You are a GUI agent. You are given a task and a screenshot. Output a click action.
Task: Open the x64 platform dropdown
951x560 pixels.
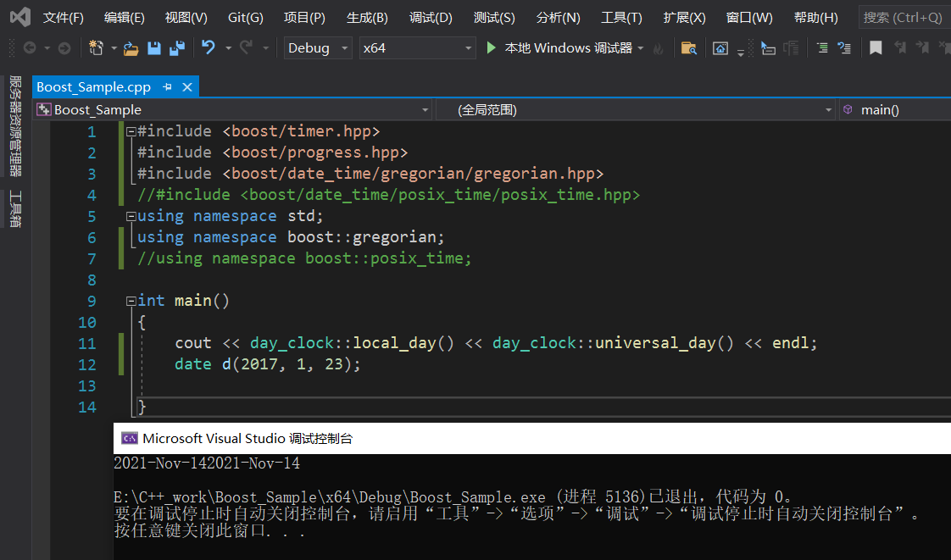pyautogui.click(x=417, y=48)
